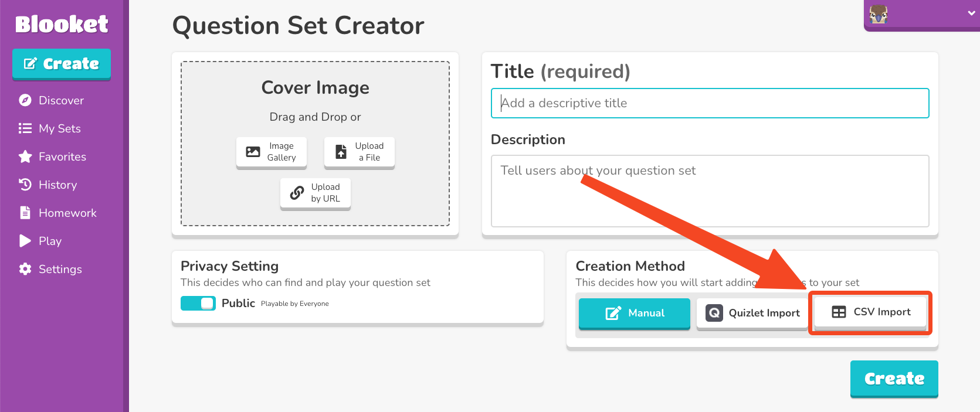Open the Settings sidebar entry
980x412 pixels.
(x=60, y=269)
